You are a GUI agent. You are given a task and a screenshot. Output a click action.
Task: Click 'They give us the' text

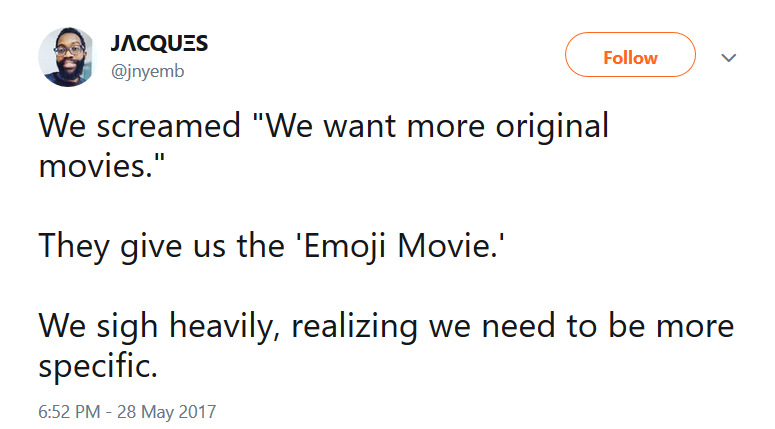point(162,246)
